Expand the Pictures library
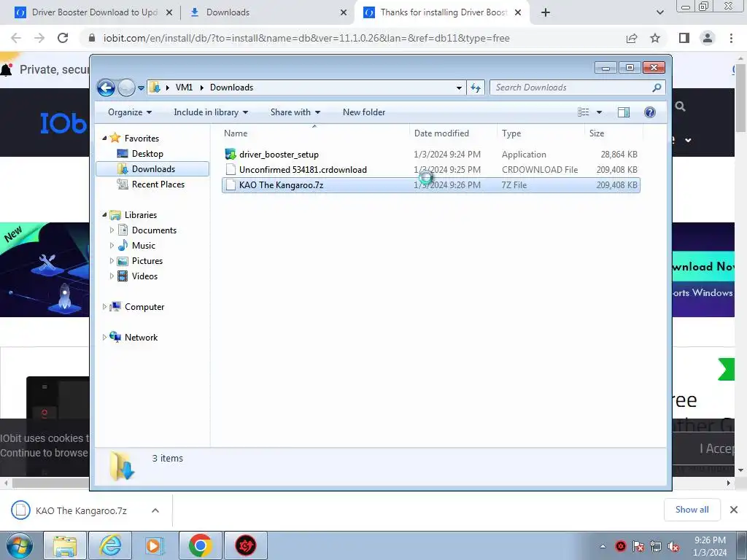The width and height of the screenshot is (747, 560). (x=112, y=260)
